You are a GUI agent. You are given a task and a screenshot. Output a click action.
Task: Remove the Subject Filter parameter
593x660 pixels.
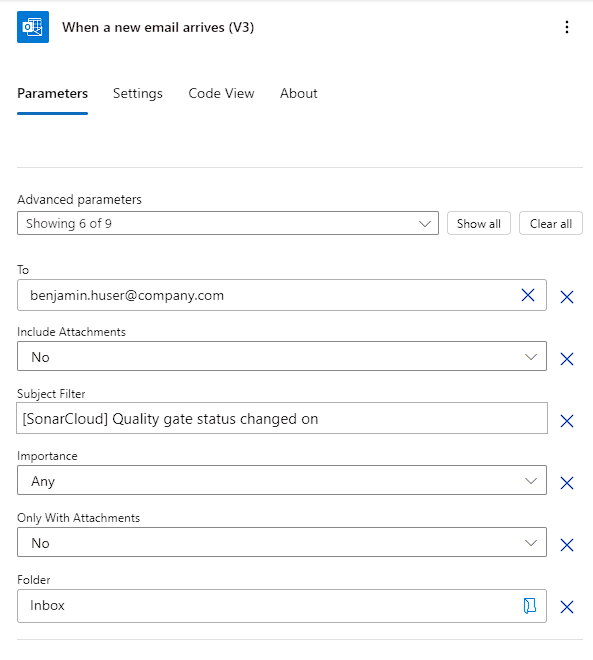[567, 420]
